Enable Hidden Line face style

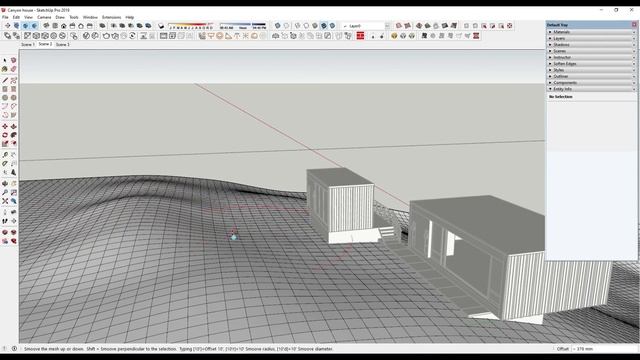(x=306, y=26)
